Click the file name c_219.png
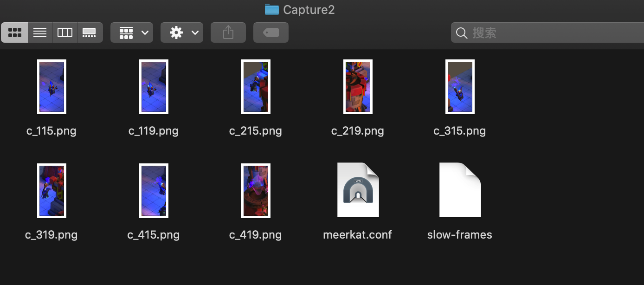The image size is (644, 285). 358,131
